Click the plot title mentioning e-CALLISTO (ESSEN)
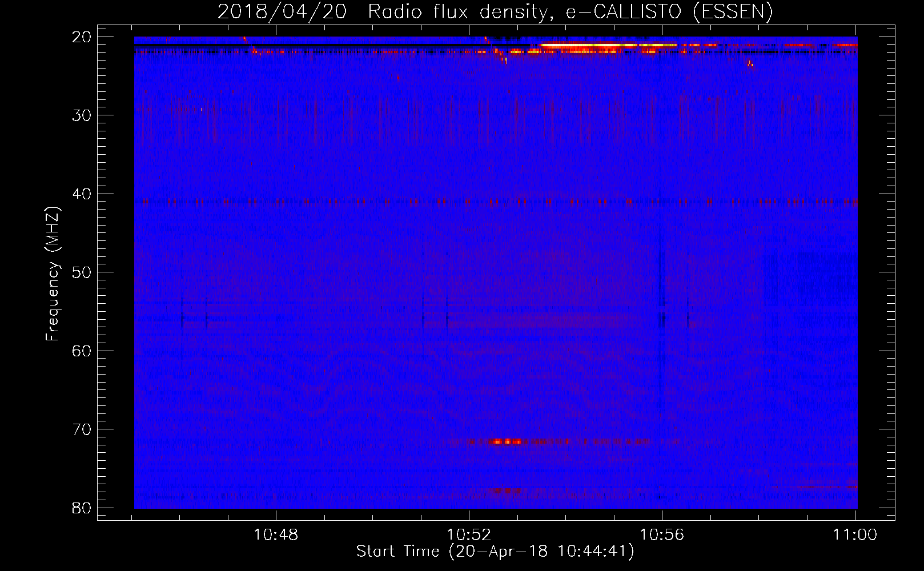The image size is (924, 571). click(x=495, y=12)
